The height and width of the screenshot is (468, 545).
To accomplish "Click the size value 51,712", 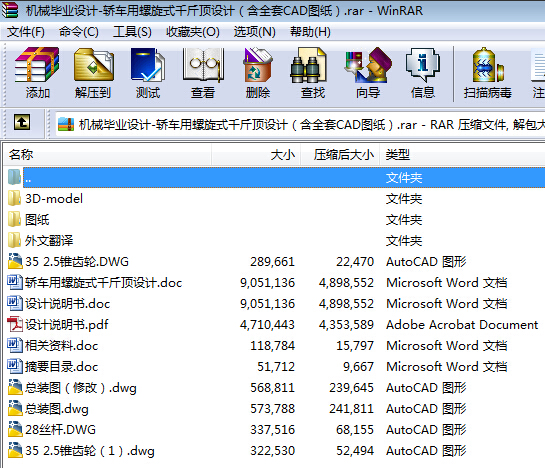I will 276,366.
